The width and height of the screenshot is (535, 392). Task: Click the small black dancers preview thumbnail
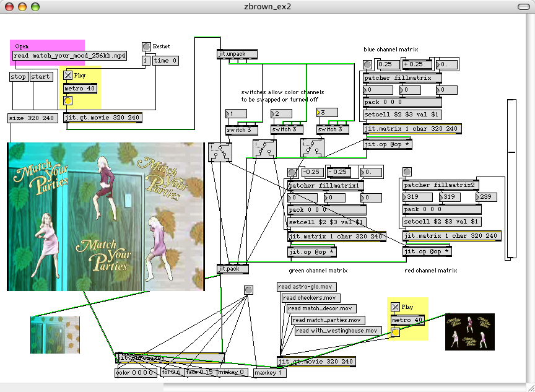469,331
